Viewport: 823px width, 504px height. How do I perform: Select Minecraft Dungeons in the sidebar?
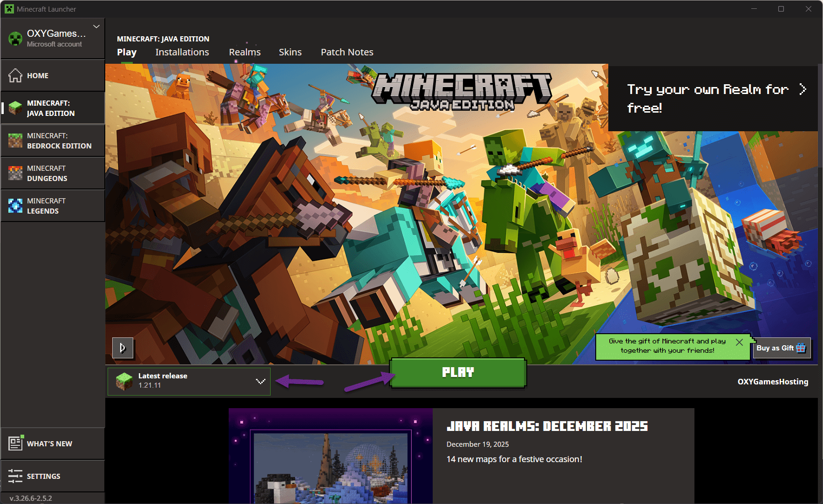(53, 173)
